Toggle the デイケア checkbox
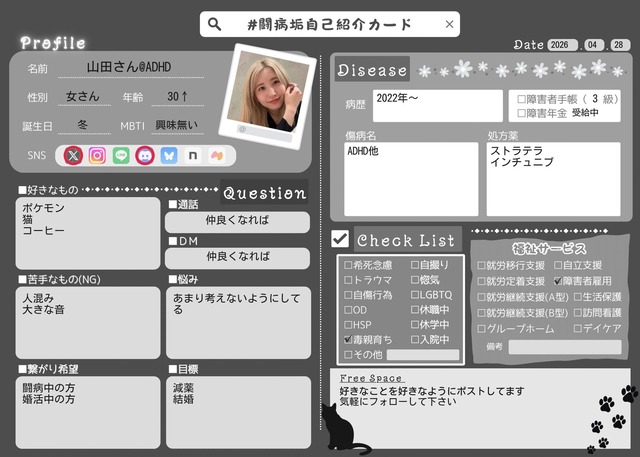Screen dimensions: 640x457 [578, 328]
